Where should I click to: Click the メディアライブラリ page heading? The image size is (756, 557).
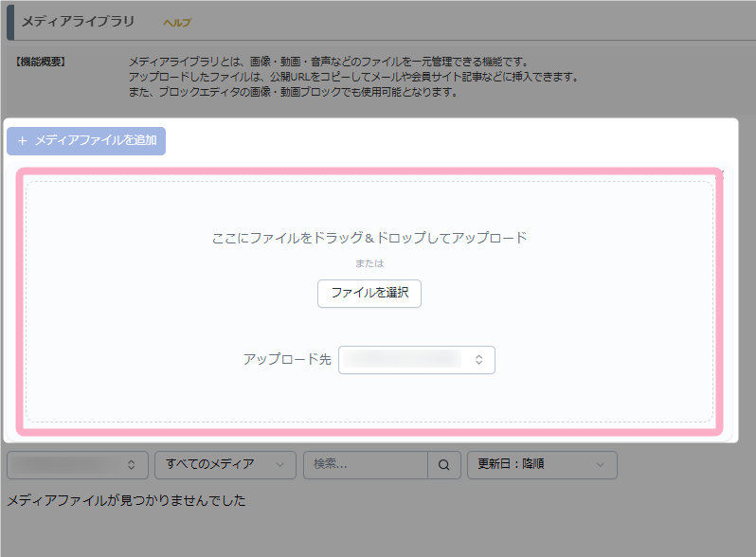[78, 21]
